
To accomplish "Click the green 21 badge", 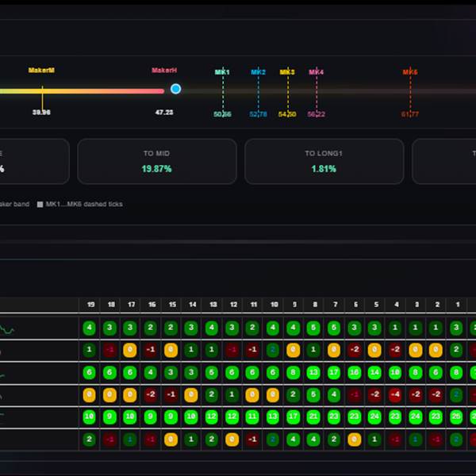I will pos(313,417).
